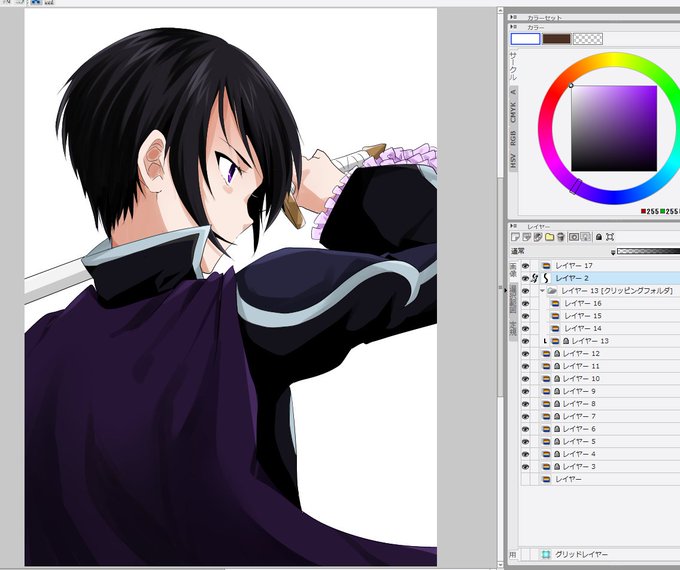Select the グリッドレイヤー row
The width and height of the screenshot is (680, 570).
coord(600,554)
